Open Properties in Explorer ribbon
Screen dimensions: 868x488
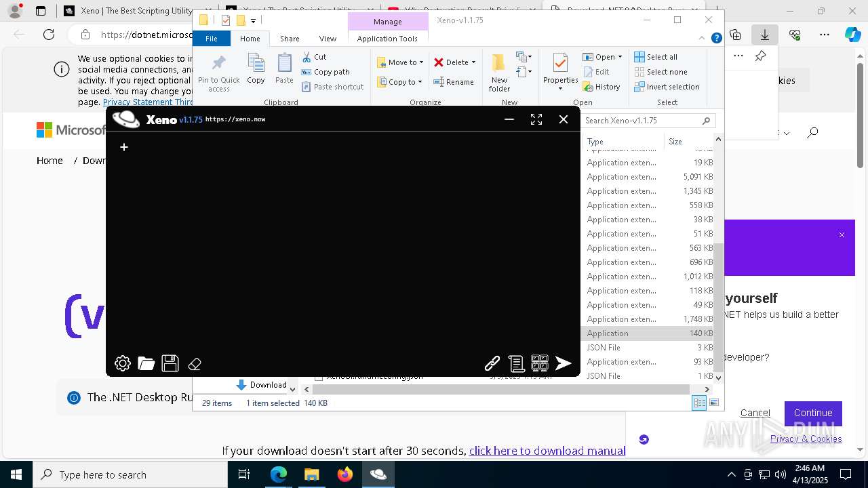click(560, 72)
